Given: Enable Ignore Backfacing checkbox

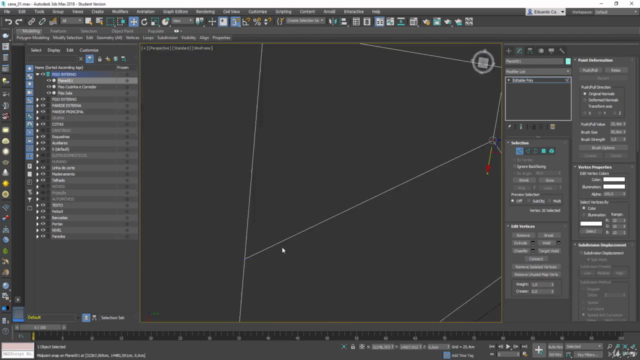Looking at the screenshot, I should (x=514, y=167).
